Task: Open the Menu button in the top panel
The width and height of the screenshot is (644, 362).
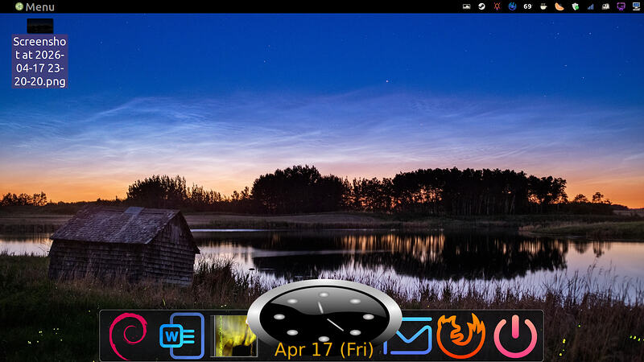Action: (35, 6)
